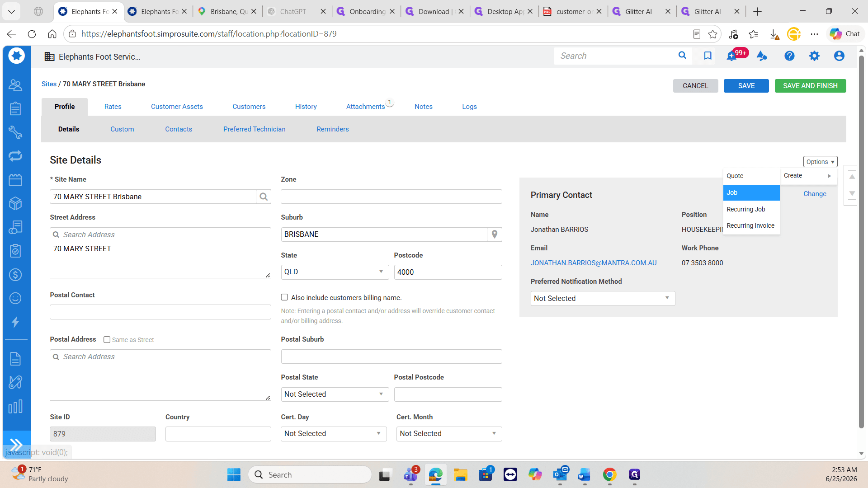This screenshot has height=488, width=868.
Task: Click the bookmark icon in header
Action: coord(708,56)
